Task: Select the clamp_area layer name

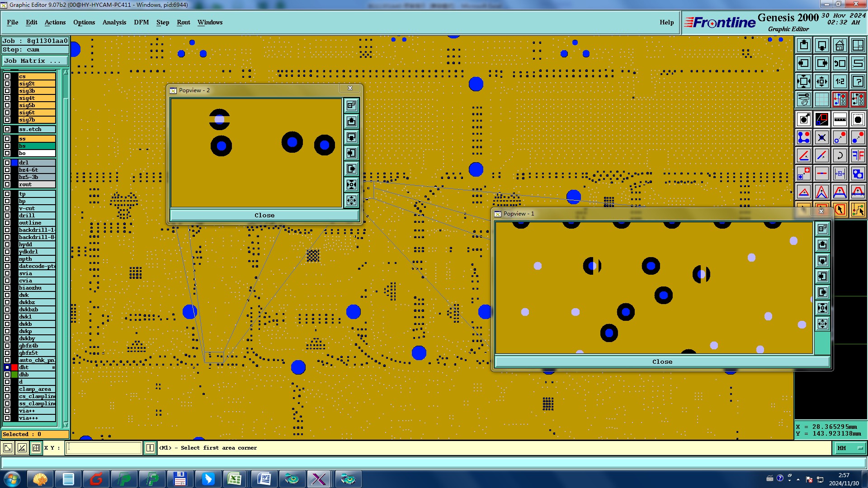Action: [x=37, y=389]
